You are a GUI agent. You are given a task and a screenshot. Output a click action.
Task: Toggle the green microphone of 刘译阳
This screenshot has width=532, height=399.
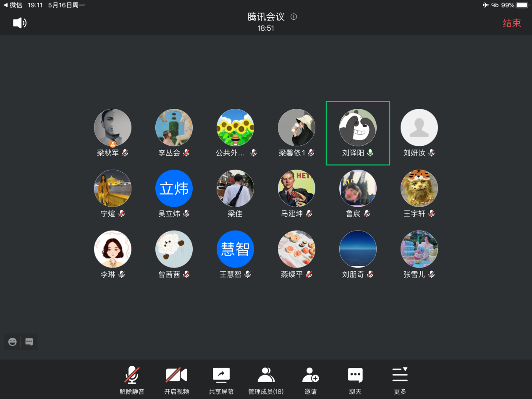(x=370, y=153)
